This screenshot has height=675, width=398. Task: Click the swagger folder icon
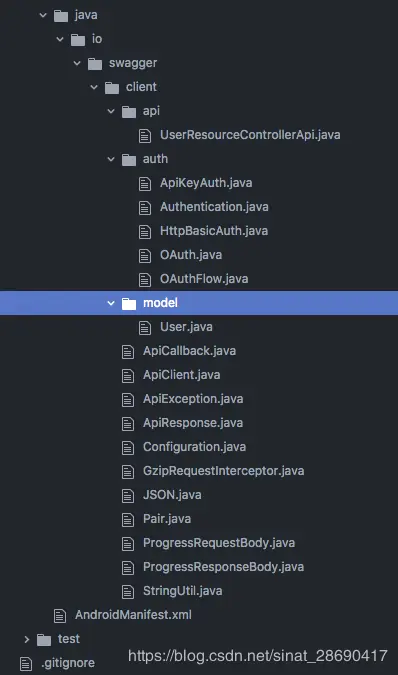(95, 64)
